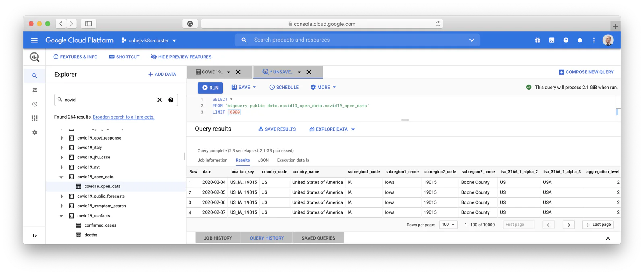This screenshot has height=275, width=644.
Task: Open search help question mark icon
Action: point(171,100)
